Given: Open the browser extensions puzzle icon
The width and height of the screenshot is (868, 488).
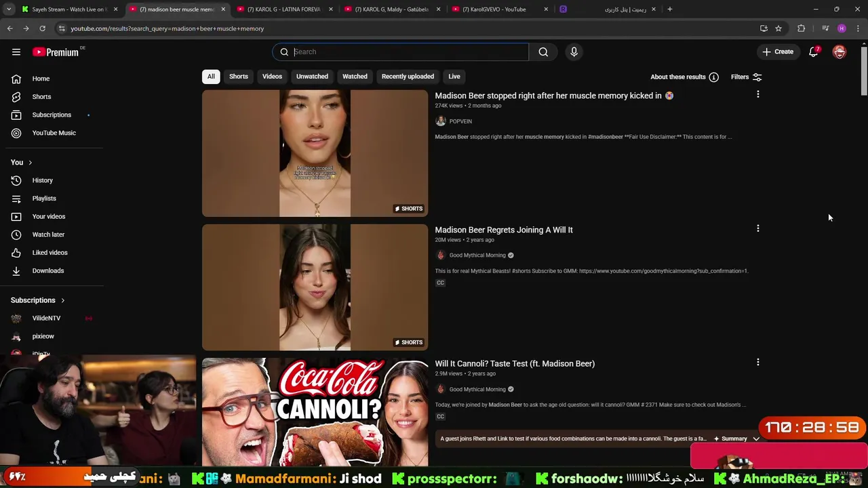Looking at the screenshot, I should 801,28.
